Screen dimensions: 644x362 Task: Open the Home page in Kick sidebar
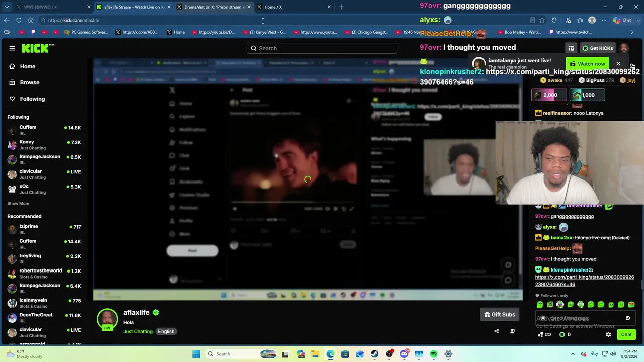click(28, 66)
